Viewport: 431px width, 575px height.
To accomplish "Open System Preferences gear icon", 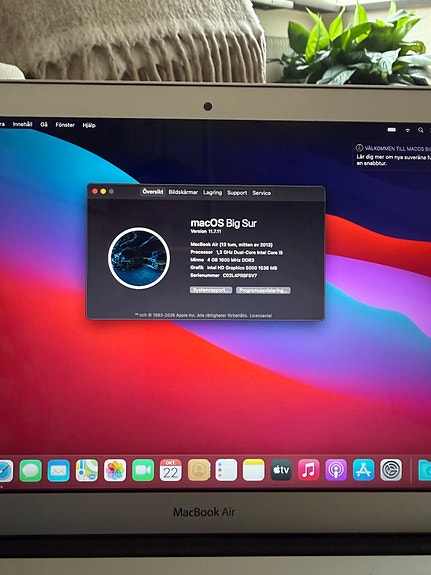I will pos(391,470).
